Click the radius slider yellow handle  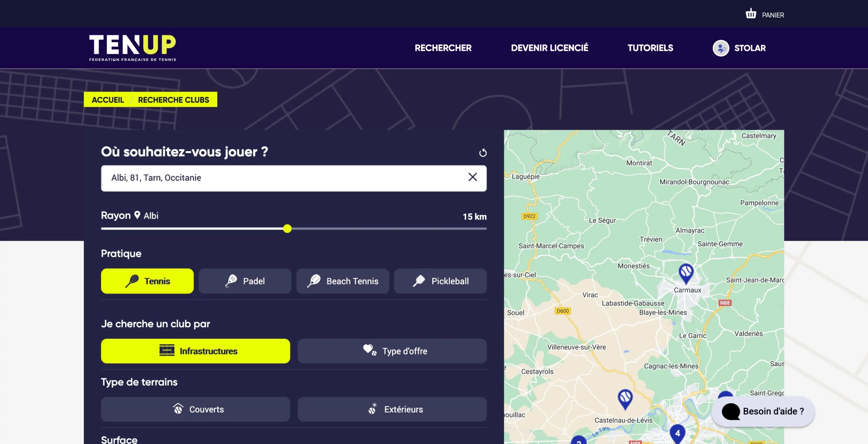[287, 228]
